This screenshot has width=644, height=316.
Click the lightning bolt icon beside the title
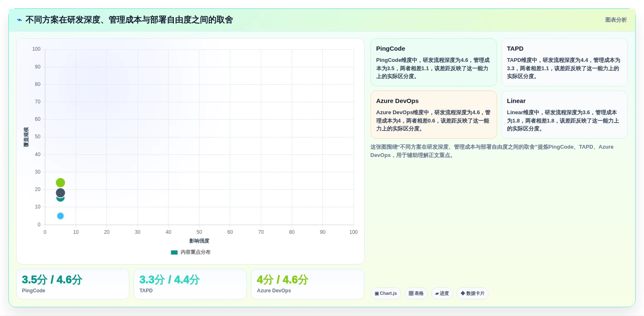point(20,20)
